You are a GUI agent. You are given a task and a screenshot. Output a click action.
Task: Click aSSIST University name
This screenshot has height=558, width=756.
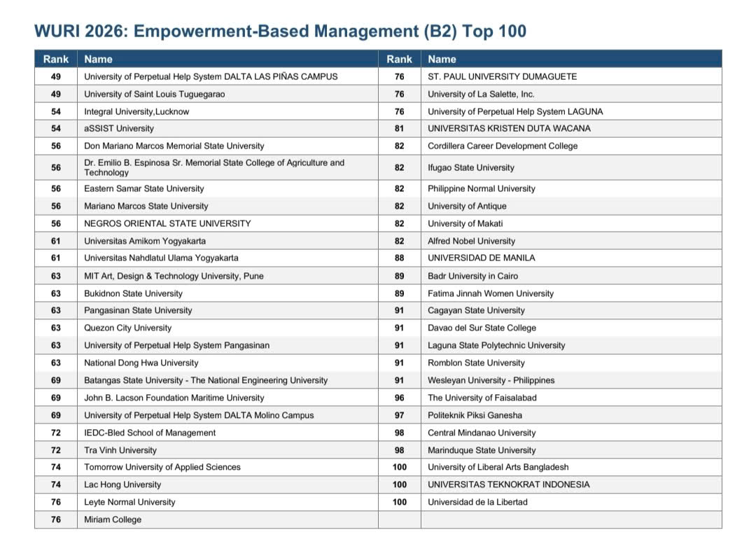118,129
